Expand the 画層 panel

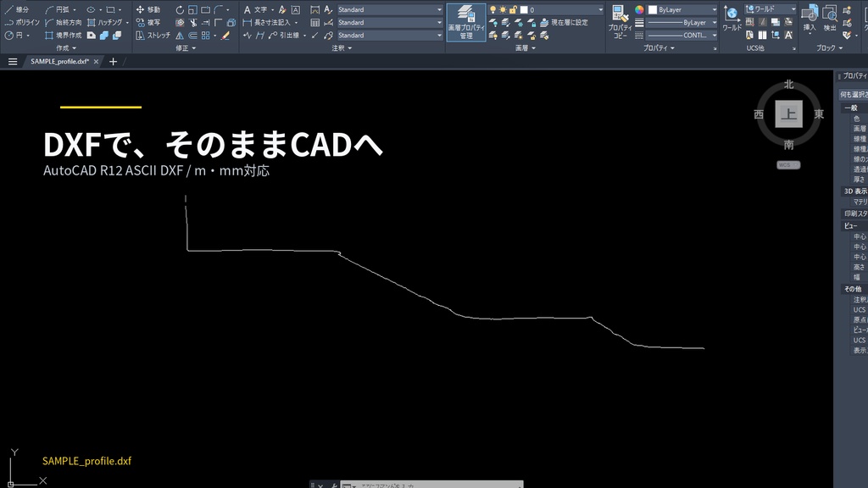pos(526,48)
